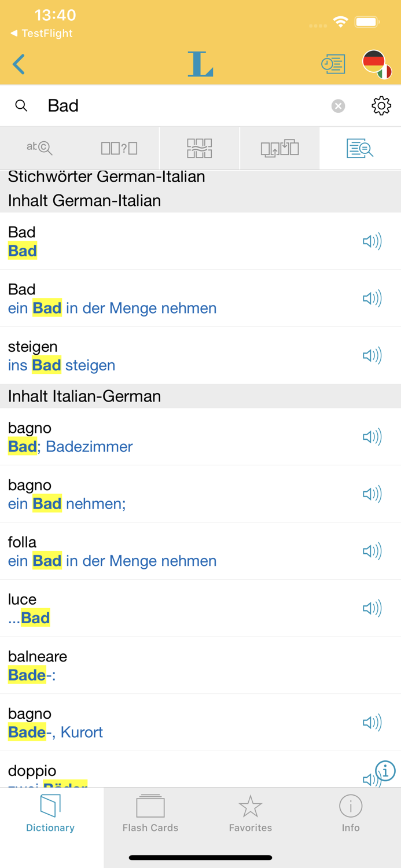This screenshot has width=401, height=868.
Task: Play audio for ins Bad steigen
Action: tap(372, 355)
